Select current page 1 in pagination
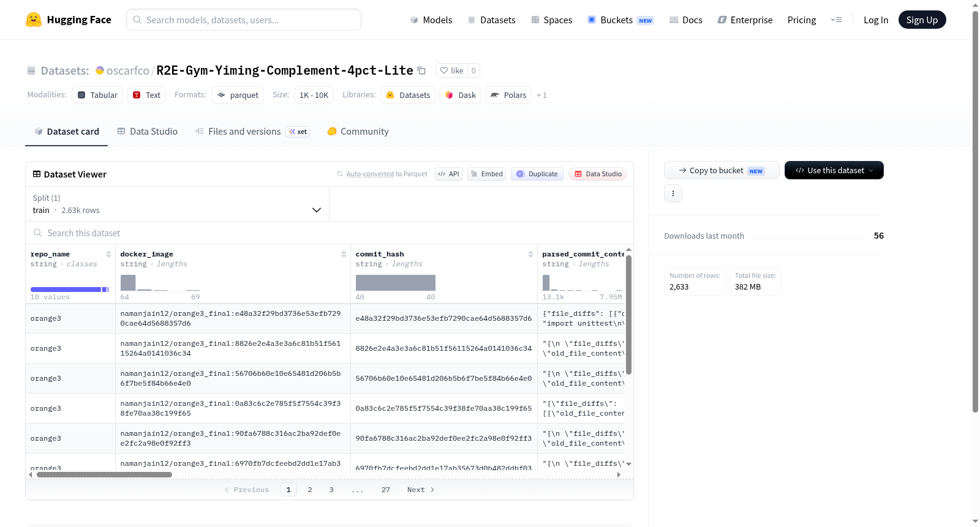 click(x=288, y=490)
